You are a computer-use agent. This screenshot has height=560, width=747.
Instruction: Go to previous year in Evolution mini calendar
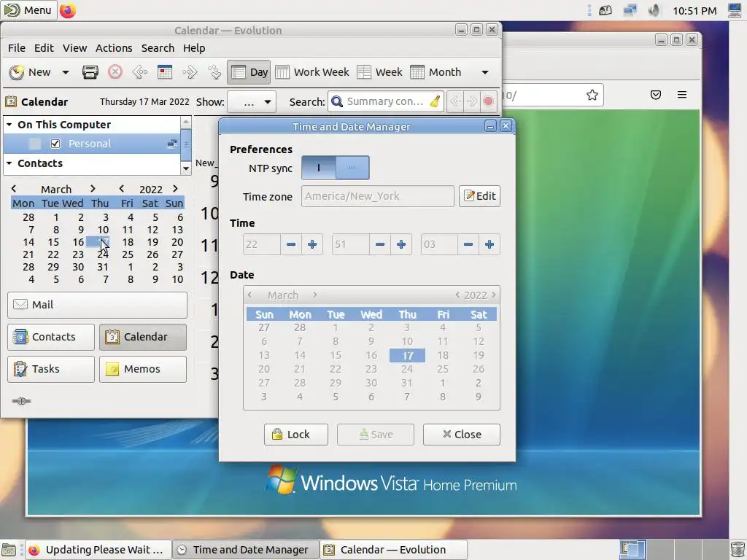[x=122, y=189]
